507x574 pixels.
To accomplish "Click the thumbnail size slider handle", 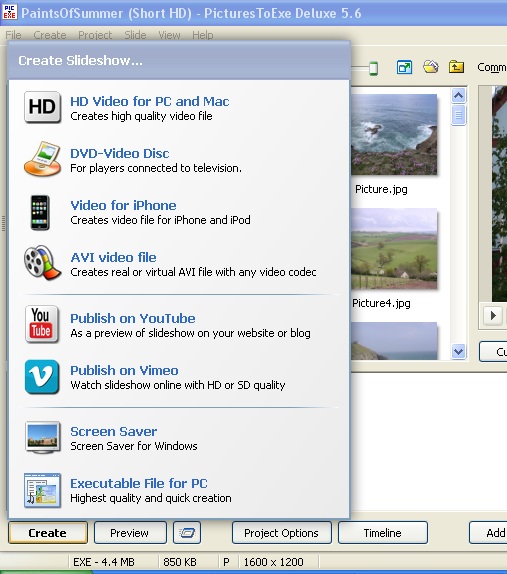I will (x=373, y=68).
